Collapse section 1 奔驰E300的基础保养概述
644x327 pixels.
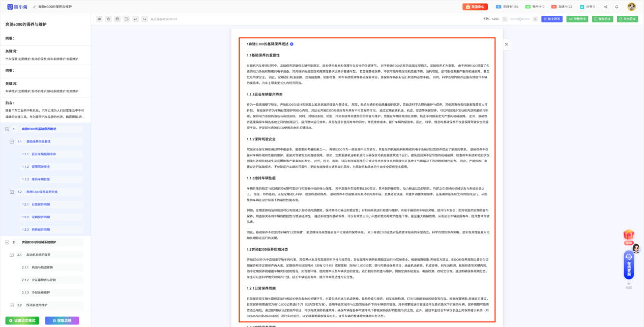coord(7,129)
